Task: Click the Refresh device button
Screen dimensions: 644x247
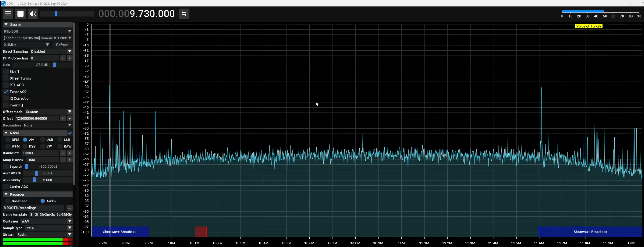Action: (62, 45)
